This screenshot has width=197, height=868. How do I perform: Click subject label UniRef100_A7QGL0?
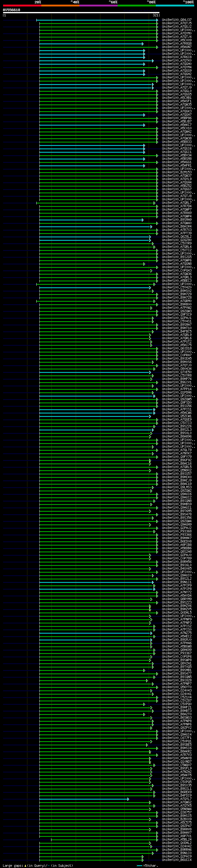click(x=177, y=91)
